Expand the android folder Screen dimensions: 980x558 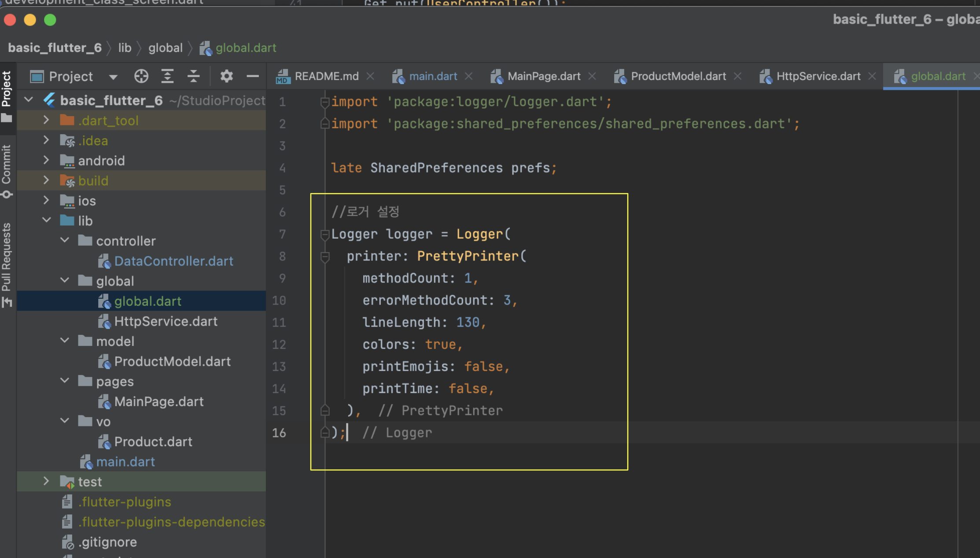pyautogui.click(x=46, y=160)
